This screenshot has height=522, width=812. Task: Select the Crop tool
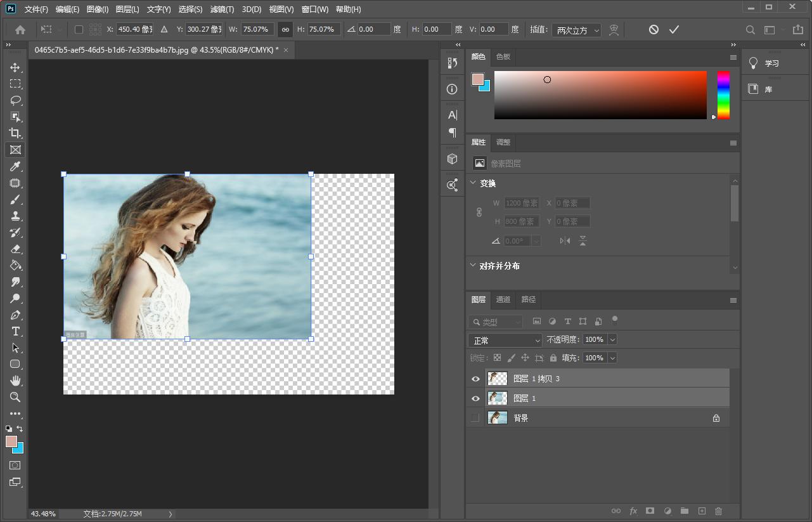point(15,133)
